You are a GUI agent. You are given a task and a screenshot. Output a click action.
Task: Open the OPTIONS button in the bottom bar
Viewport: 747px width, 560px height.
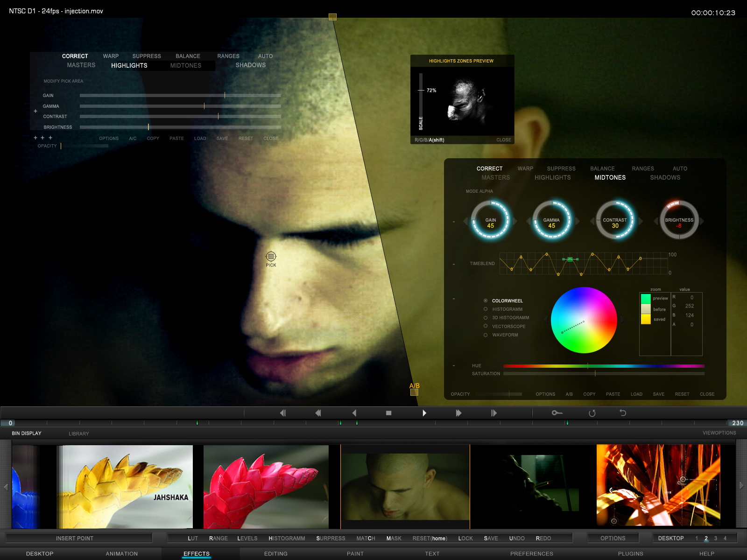pyautogui.click(x=613, y=538)
